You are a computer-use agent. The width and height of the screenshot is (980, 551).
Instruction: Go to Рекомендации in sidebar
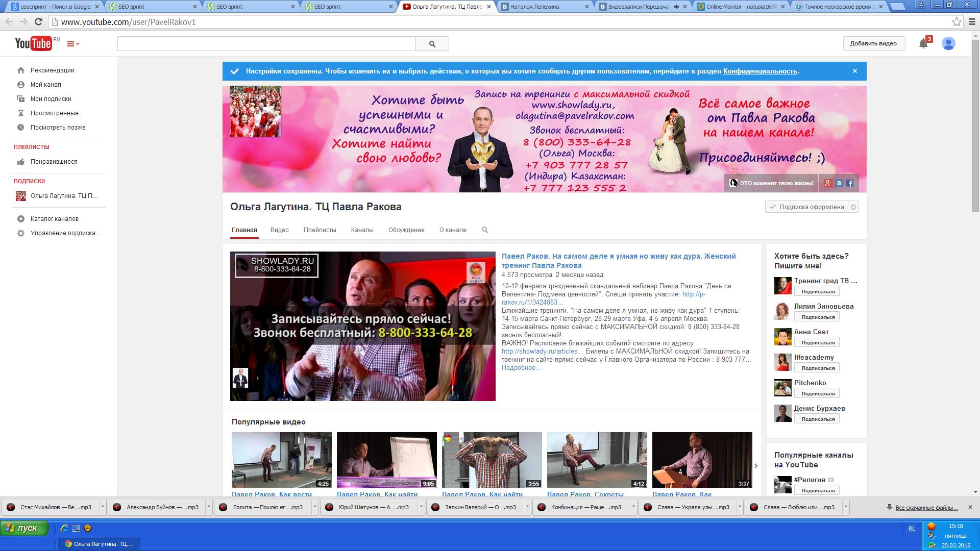(x=52, y=70)
